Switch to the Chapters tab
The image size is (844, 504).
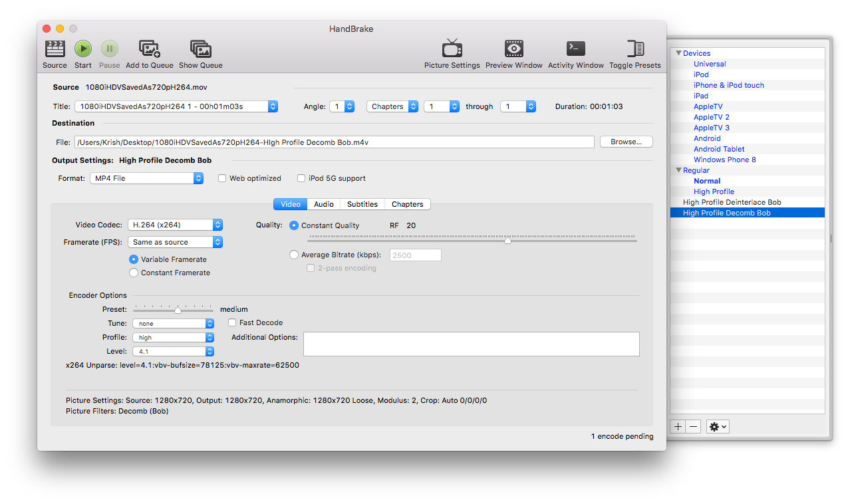tap(407, 204)
